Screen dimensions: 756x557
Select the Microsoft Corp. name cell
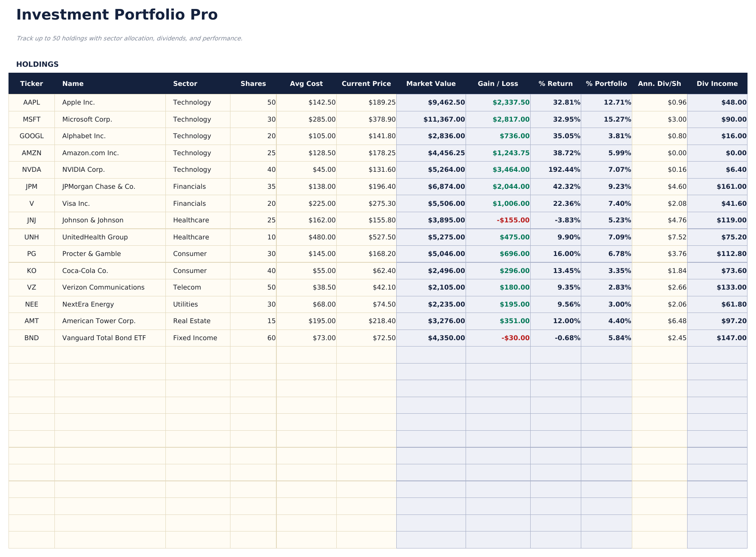click(87, 119)
